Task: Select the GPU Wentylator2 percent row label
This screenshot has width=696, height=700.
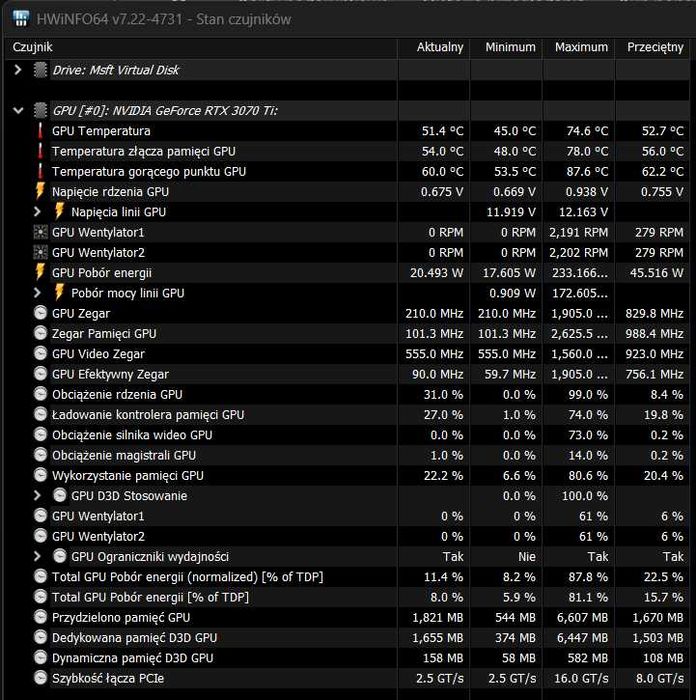Action: (98, 536)
